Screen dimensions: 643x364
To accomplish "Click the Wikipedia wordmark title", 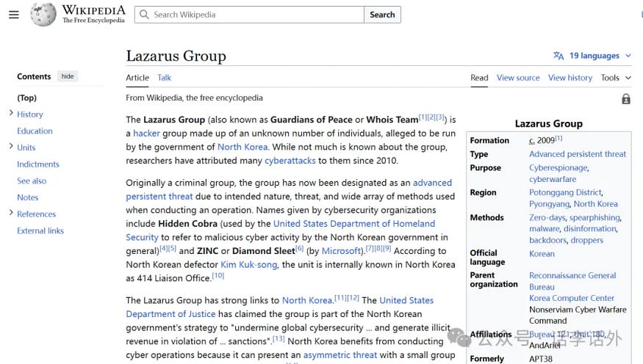I will tap(93, 10).
